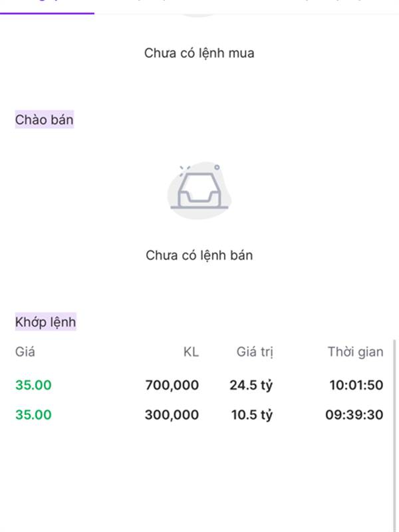
Task: Click the Giá trị column header
Action: click(255, 352)
